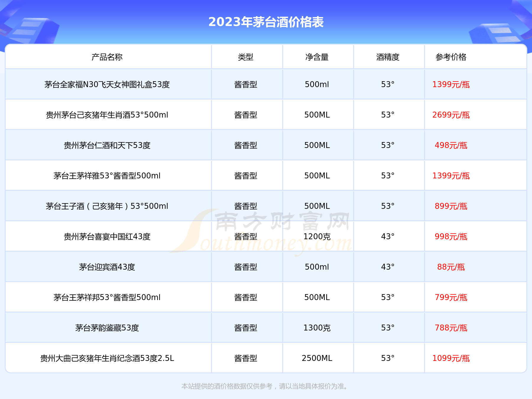Click 500ML in the 贵州茅台仁酒 row
Viewport: 532px width, 399px height.
pyautogui.click(x=317, y=145)
